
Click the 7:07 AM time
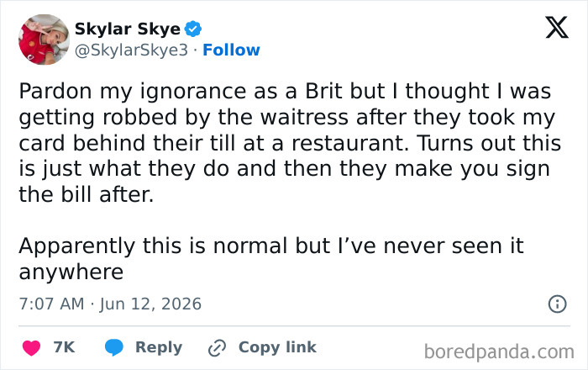tap(52, 304)
